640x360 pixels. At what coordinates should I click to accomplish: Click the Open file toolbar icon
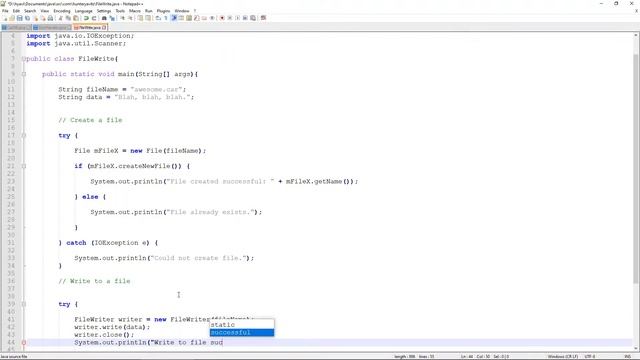[12, 18]
